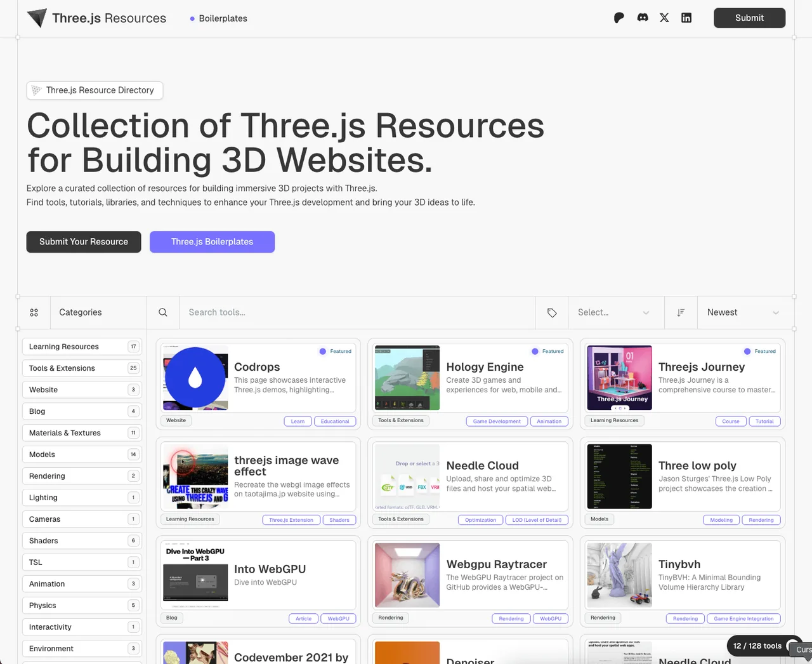Screen dimensions: 812x664
Task: Open the X (Twitter) icon link
Action: point(664,18)
